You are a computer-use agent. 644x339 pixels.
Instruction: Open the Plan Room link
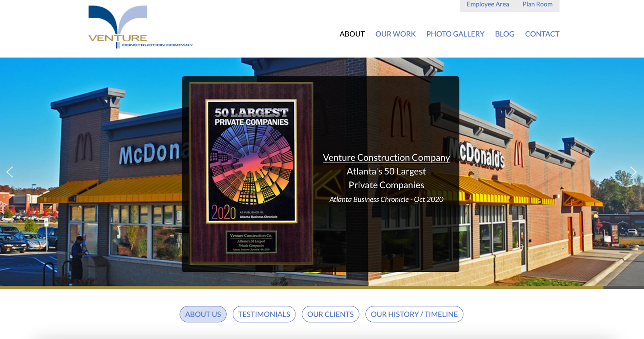(x=537, y=4)
